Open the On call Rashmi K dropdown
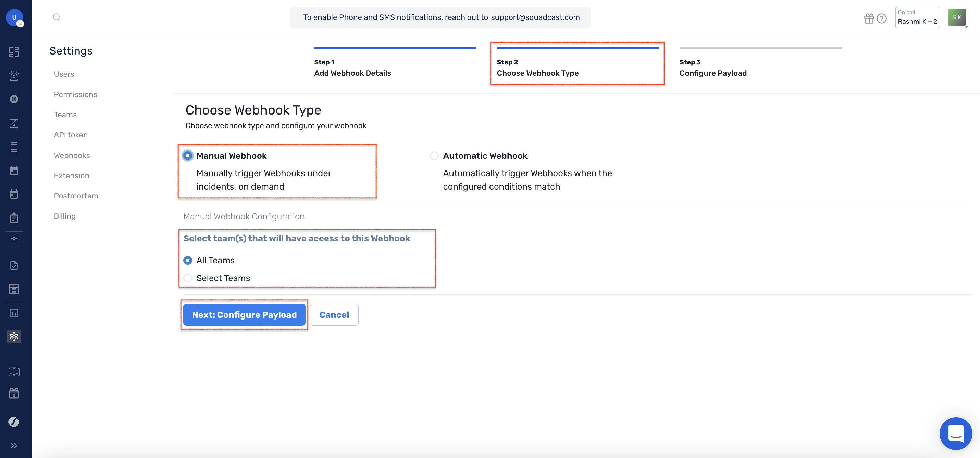Viewport: 980px width, 458px height. [x=917, y=17]
